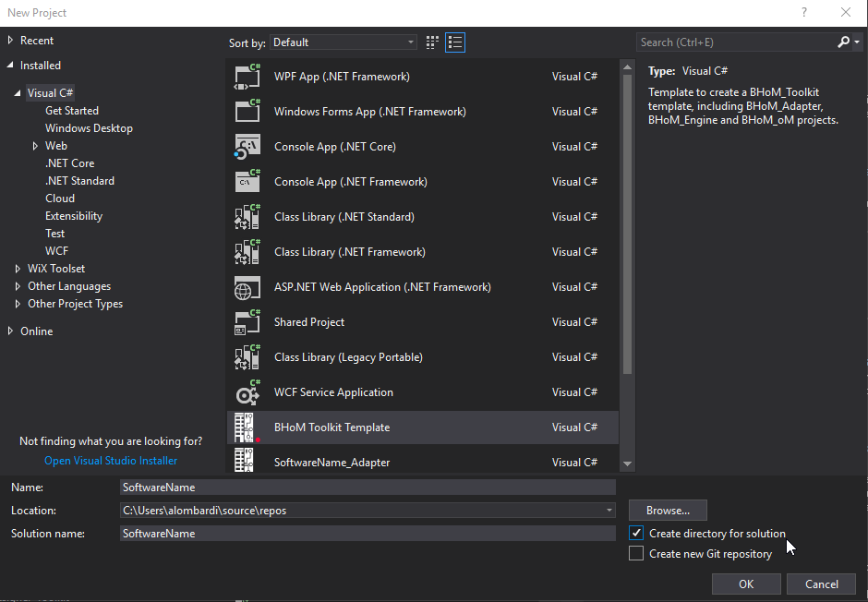Click the Windows Forms App template icon
868x602 pixels.
click(x=247, y=111)
